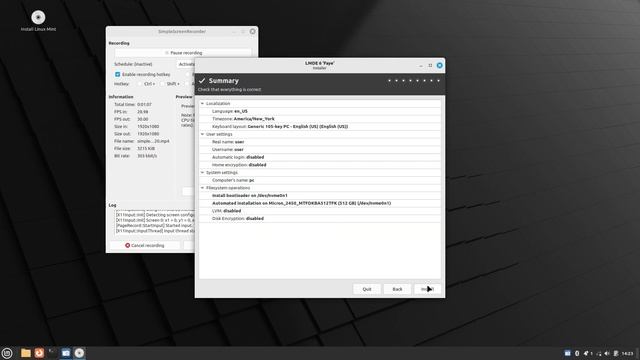The image size is (640, 360).
Task: Toggle Enable recording hotkey checkbox
Action: 118,74
